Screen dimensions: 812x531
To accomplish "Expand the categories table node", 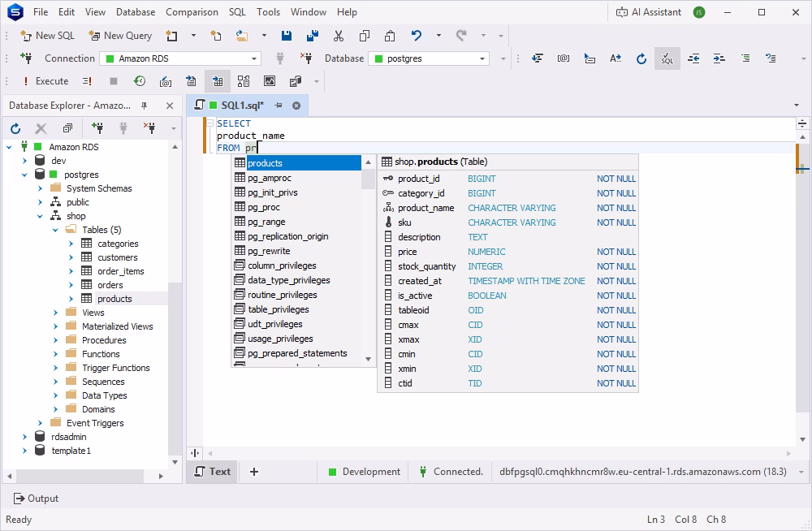I will pyautogui.click(x=71, y=244).
